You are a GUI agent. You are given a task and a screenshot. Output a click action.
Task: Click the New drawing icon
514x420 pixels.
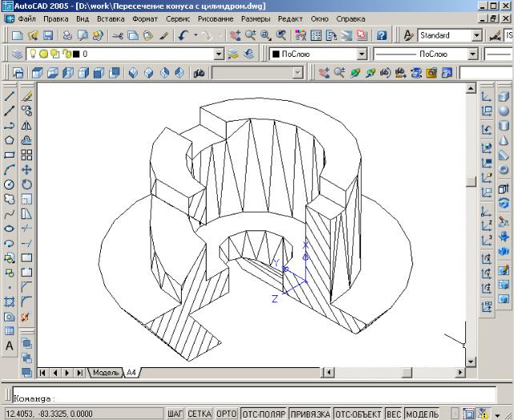[17, 35]
